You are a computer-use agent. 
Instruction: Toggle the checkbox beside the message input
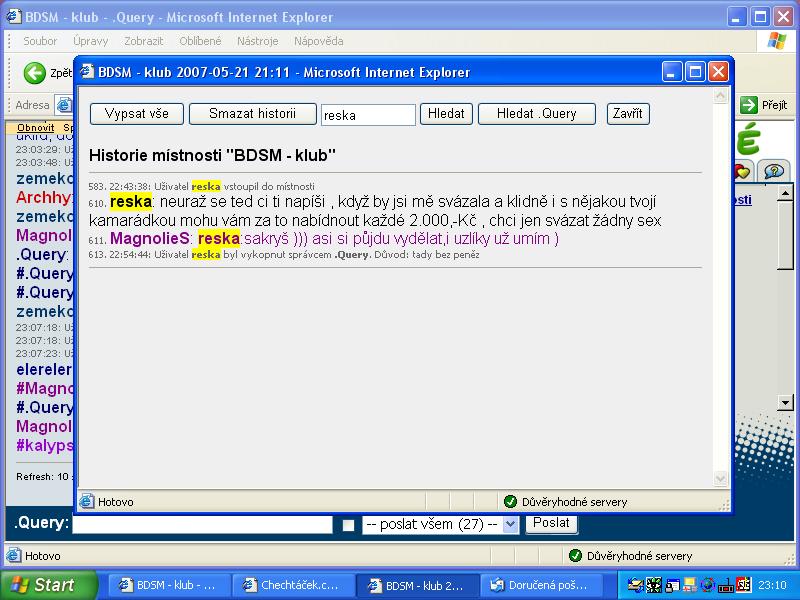coord(348,525)
